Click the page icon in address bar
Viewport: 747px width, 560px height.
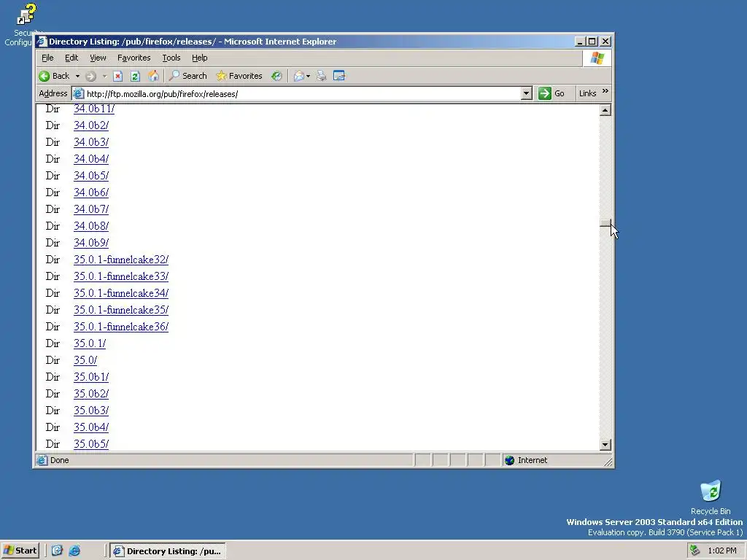pos(79,94)
